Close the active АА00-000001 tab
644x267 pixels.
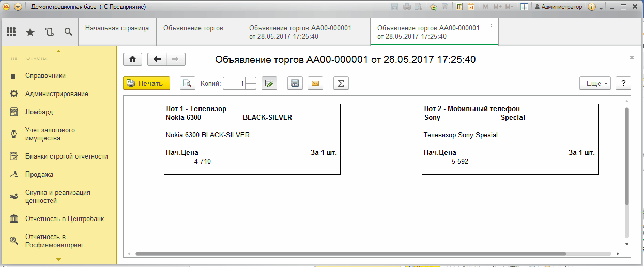(490, 25)
